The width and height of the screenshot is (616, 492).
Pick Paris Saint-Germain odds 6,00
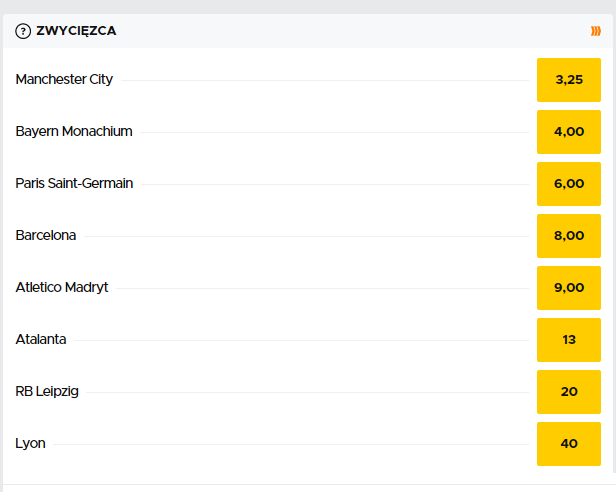point(568,184)
